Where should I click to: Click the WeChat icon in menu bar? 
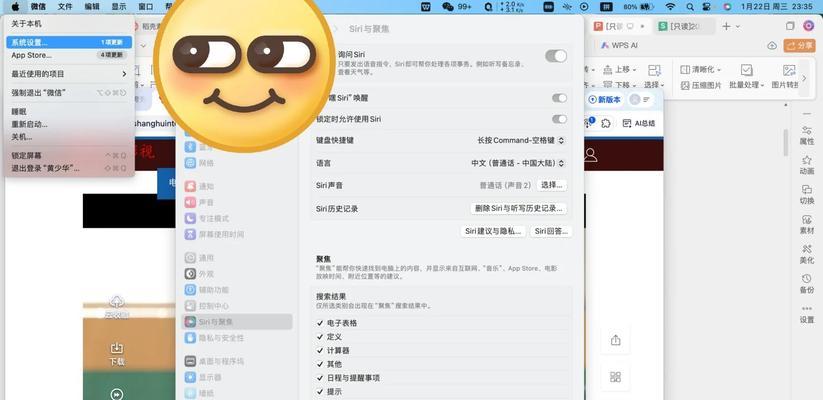coord(447,7)
